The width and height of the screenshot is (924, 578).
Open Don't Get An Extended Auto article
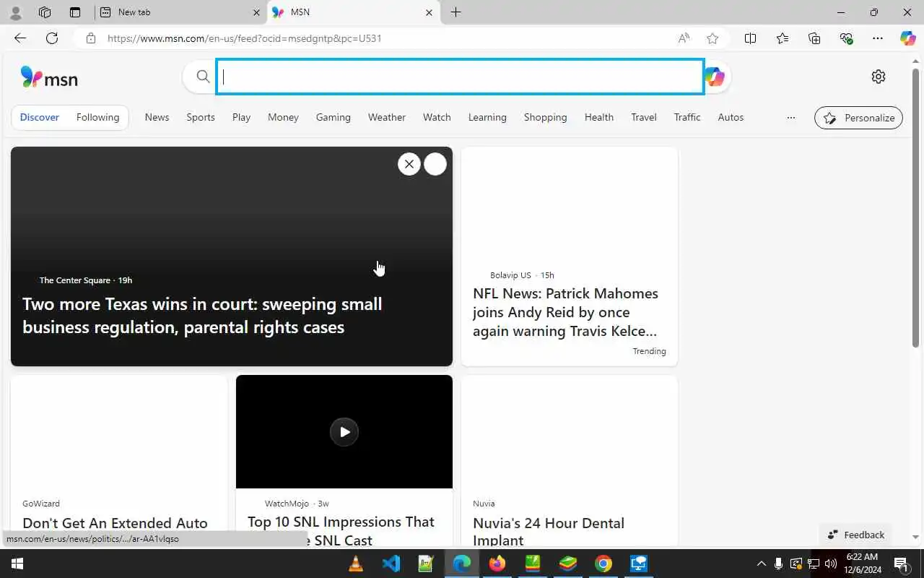[115, 523]
